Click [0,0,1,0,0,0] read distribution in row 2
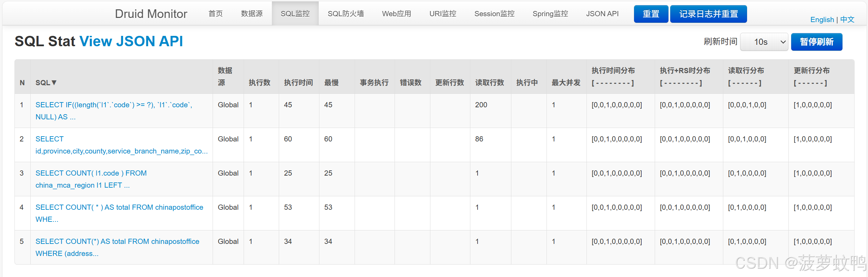868x277 pixels. (747, 139)
